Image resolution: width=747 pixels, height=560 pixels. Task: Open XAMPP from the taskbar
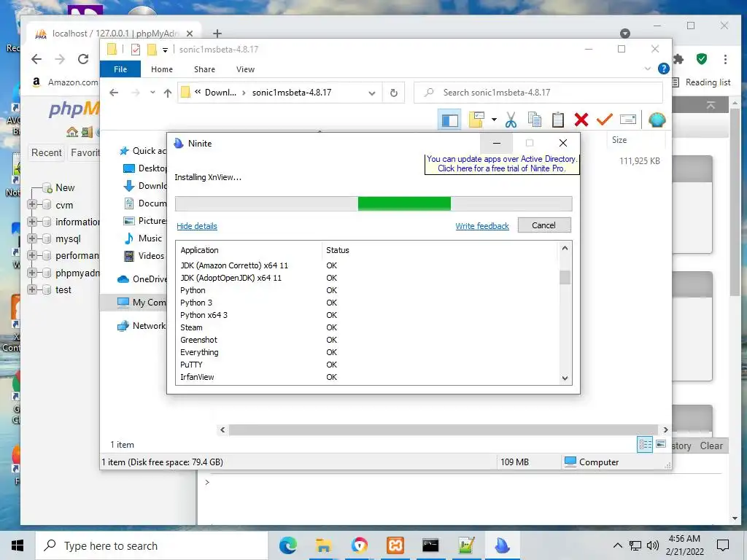pos(395,545)
